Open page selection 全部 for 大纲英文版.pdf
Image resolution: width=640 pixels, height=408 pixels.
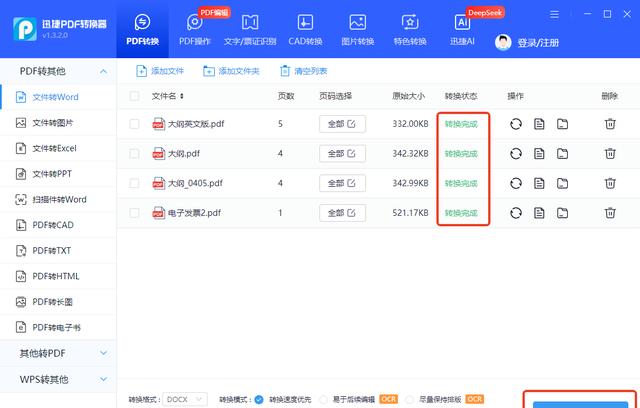(342, 124)
